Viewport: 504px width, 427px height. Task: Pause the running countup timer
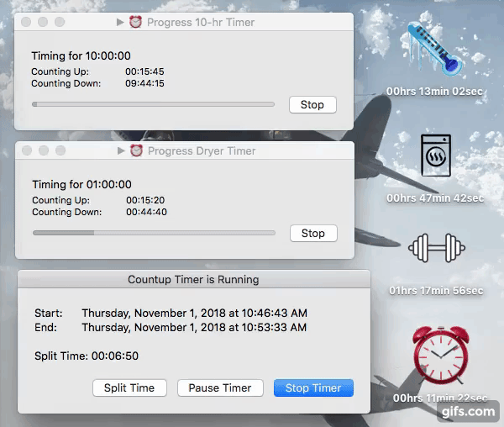(220, 387)
